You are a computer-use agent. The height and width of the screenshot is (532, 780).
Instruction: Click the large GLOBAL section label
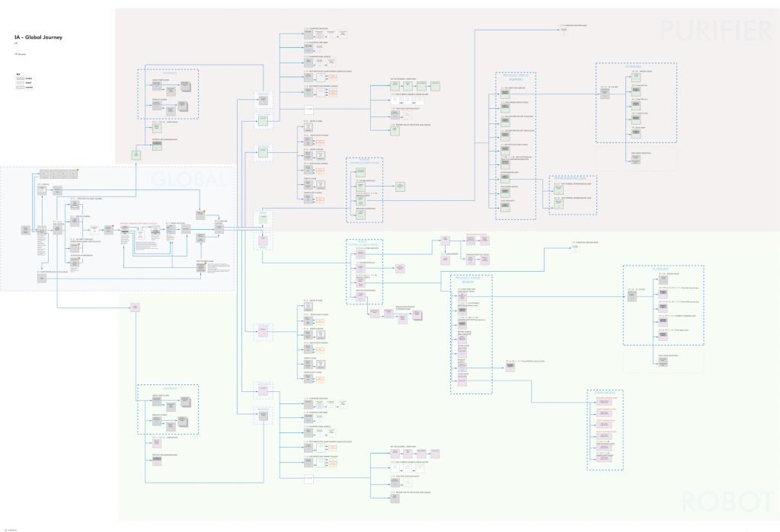point(189,180)
